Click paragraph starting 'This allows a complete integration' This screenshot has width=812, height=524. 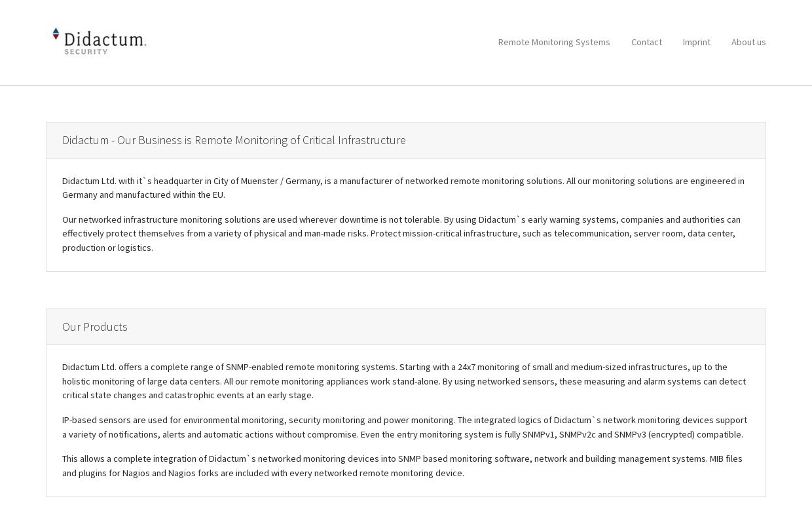pyautogui.click(x=402, y=466)
